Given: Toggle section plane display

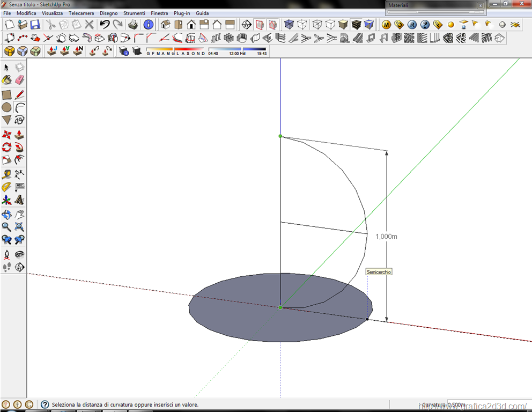Looking at the screenshot, I should point(260,24).
